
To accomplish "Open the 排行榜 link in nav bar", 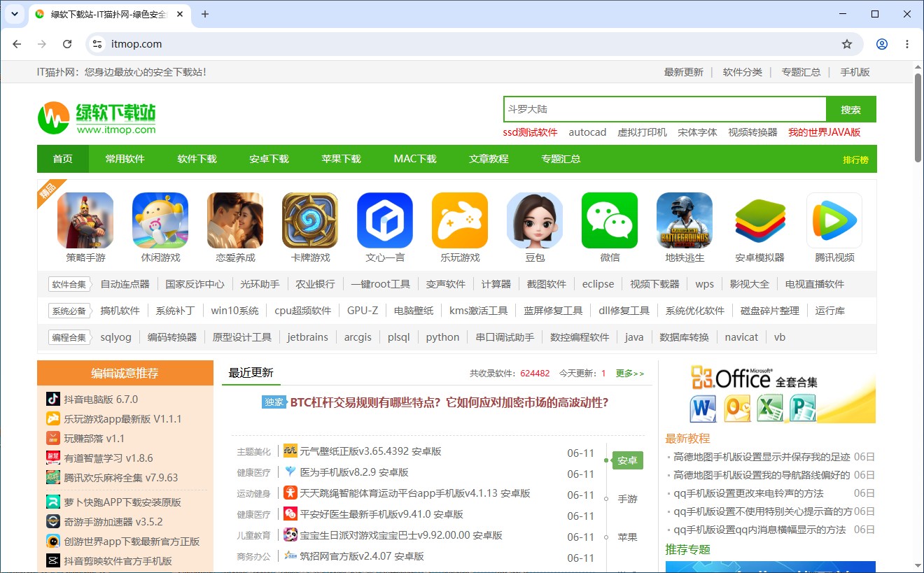I will pyautogui.click(x=855, y=160).
